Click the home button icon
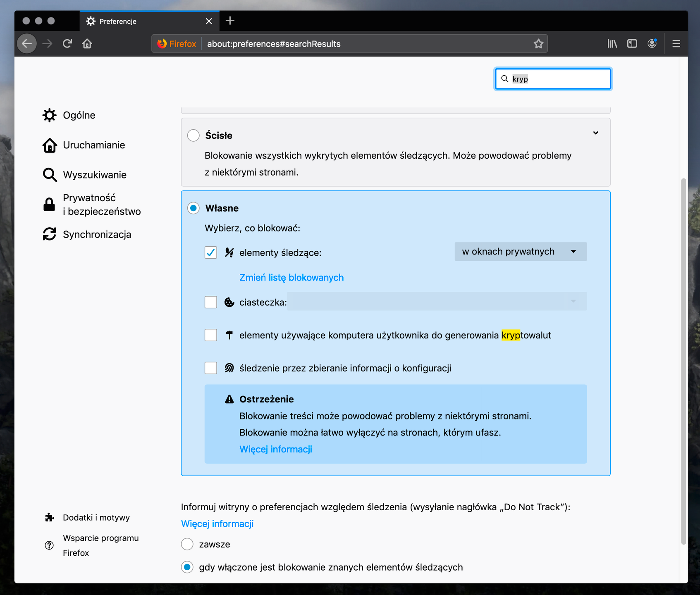This screenshot has width=700, height=595. point(87,44)
